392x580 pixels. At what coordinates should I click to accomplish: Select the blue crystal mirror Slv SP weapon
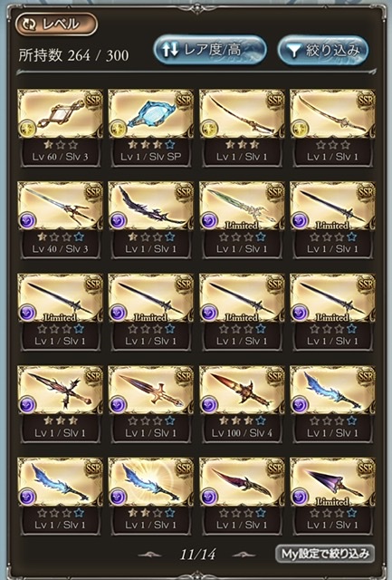tap(151, 128)
